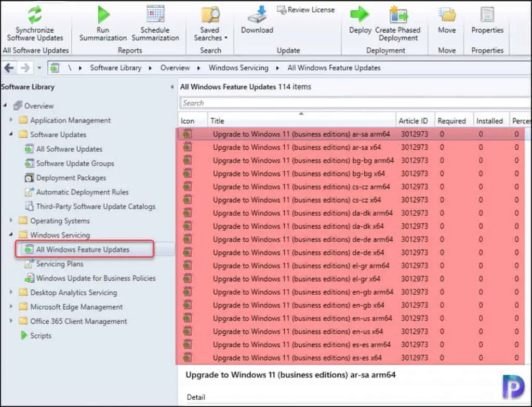Viewport: 532px width, 407px height.
Task: Go back with the navigation arrow
Action: click(x=9, y=68)
